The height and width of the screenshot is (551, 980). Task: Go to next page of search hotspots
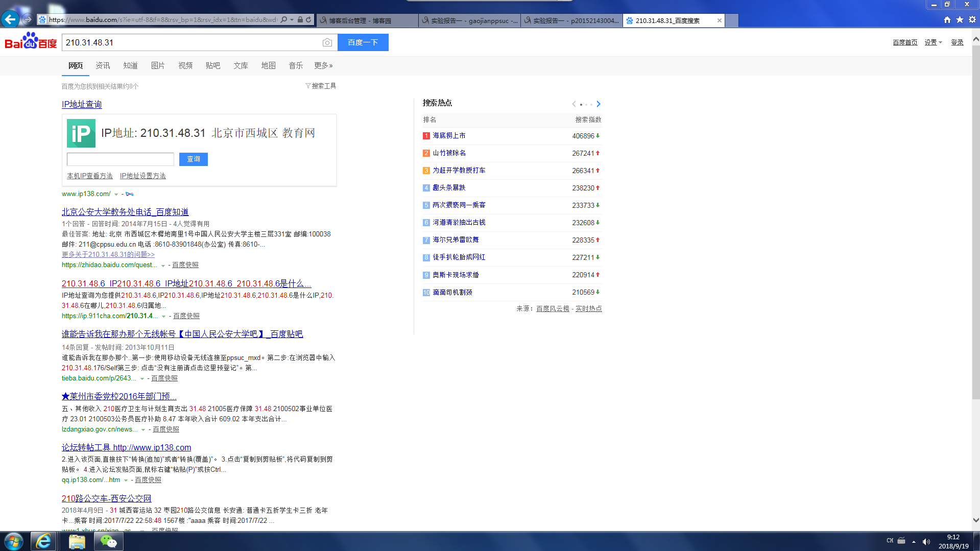[599, 104]
